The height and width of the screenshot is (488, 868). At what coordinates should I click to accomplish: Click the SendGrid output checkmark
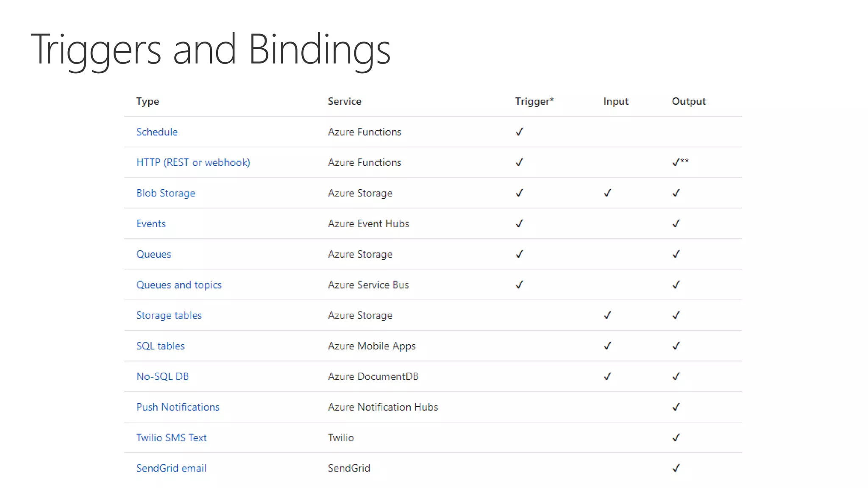tap(676, 468)
